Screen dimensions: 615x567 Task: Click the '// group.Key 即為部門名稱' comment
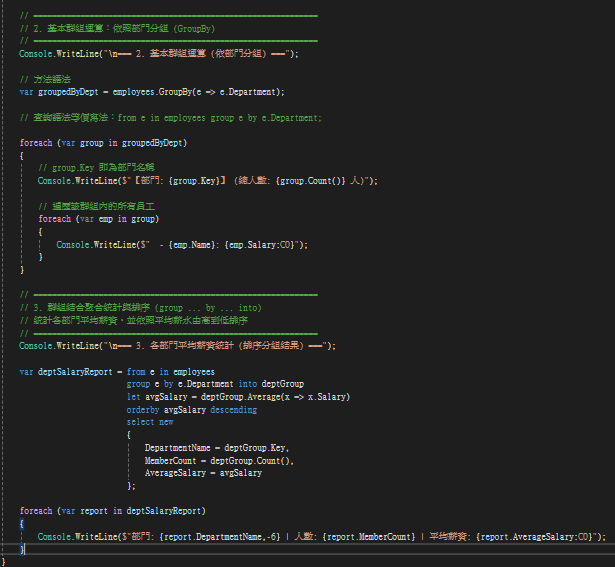96,168
